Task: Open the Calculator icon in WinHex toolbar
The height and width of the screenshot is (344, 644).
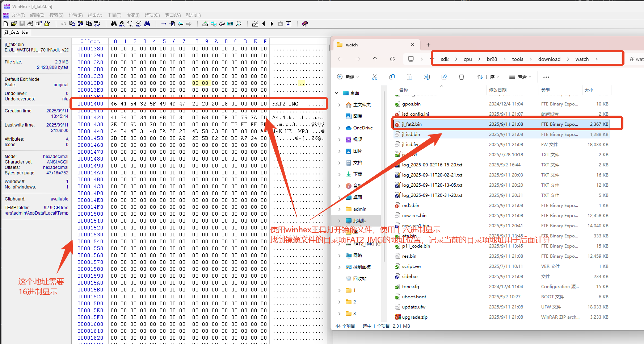Action: (230, 24)
